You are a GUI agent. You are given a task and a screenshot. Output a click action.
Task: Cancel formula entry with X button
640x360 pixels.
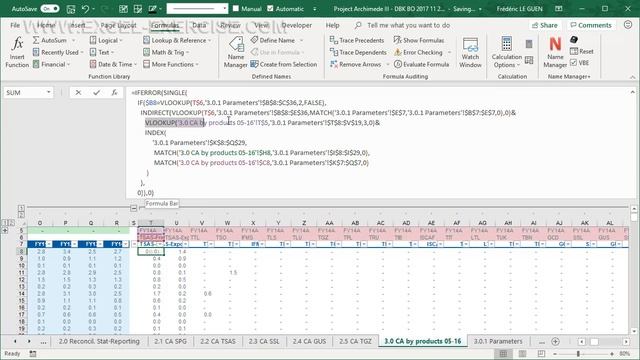click(x=78, y=93)
